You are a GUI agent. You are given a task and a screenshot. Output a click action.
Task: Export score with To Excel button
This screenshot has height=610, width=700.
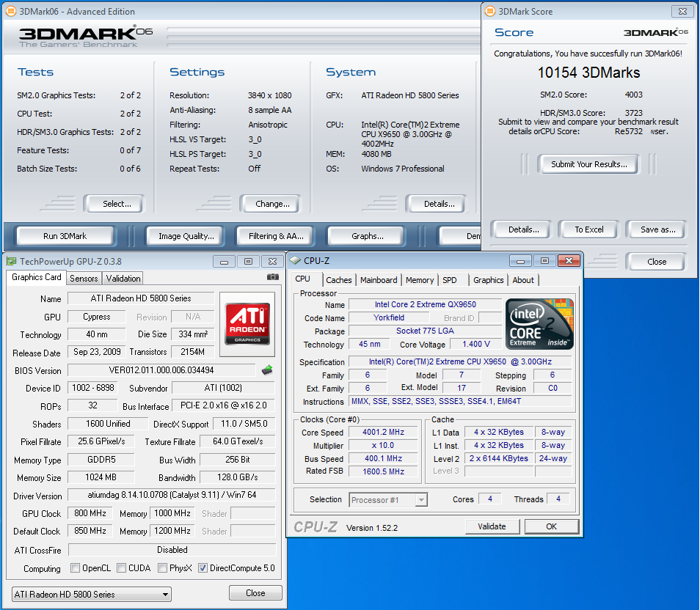coord(589,229)
